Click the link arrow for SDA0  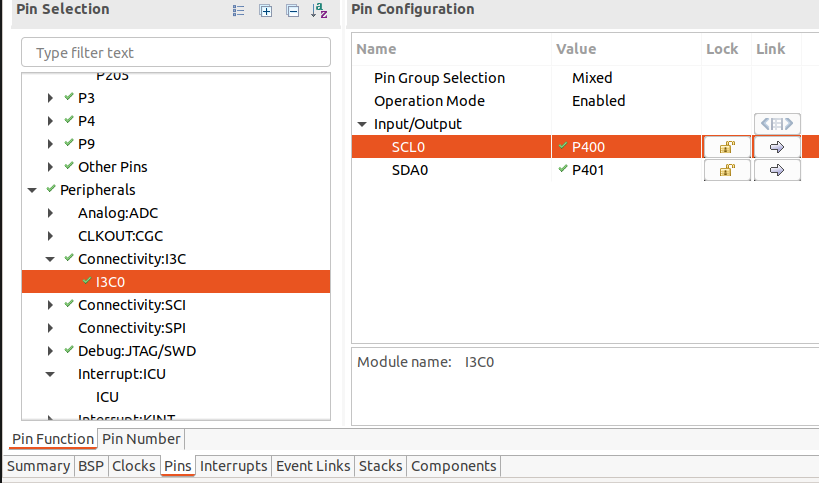777,170
